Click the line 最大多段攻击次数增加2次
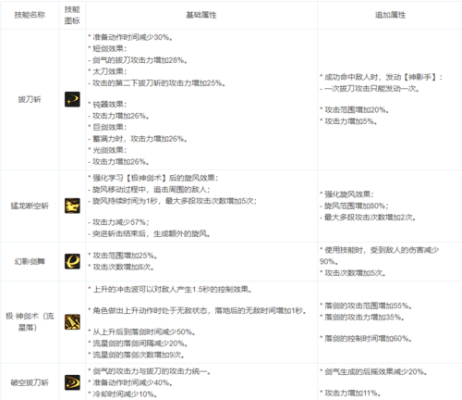Viewport: 462px width, 400px height. pos(368,218)
